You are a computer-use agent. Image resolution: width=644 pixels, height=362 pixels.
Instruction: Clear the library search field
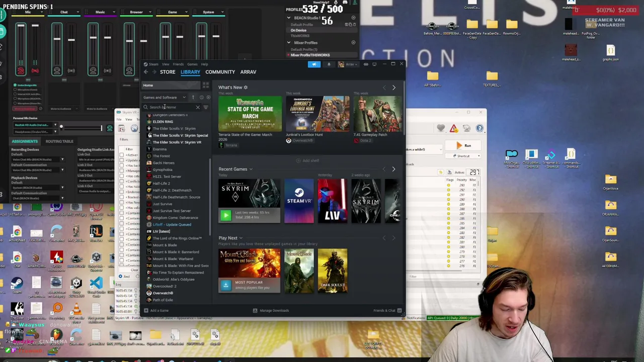197,107
